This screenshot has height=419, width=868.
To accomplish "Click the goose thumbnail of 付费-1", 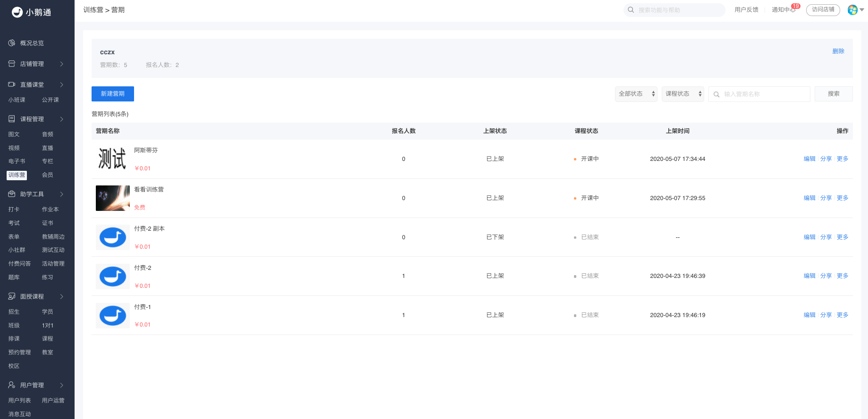I will click(113, 316).
